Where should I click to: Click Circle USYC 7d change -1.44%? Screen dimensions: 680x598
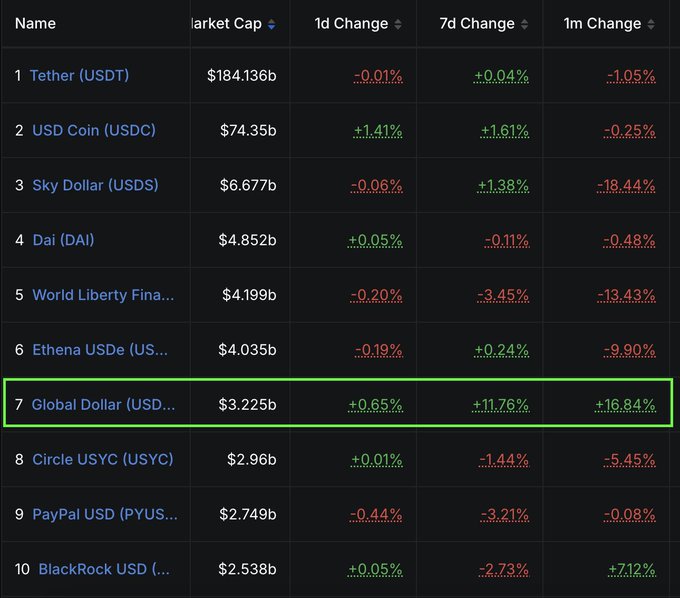coord(504,460)
